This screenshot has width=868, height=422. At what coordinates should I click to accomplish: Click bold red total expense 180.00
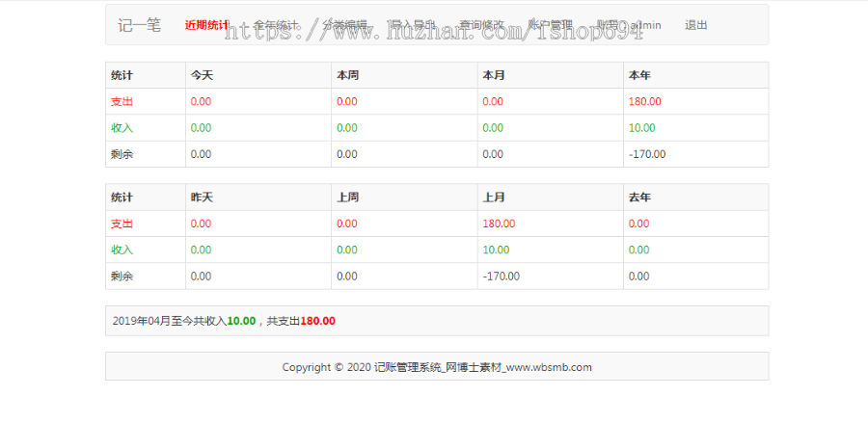[x=317, y=321]
